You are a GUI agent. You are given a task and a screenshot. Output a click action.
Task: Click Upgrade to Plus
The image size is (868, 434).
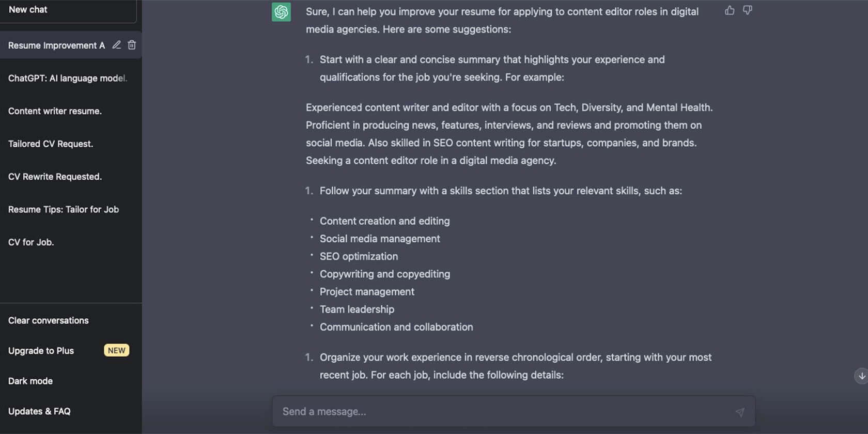click(x=41, y=351)
